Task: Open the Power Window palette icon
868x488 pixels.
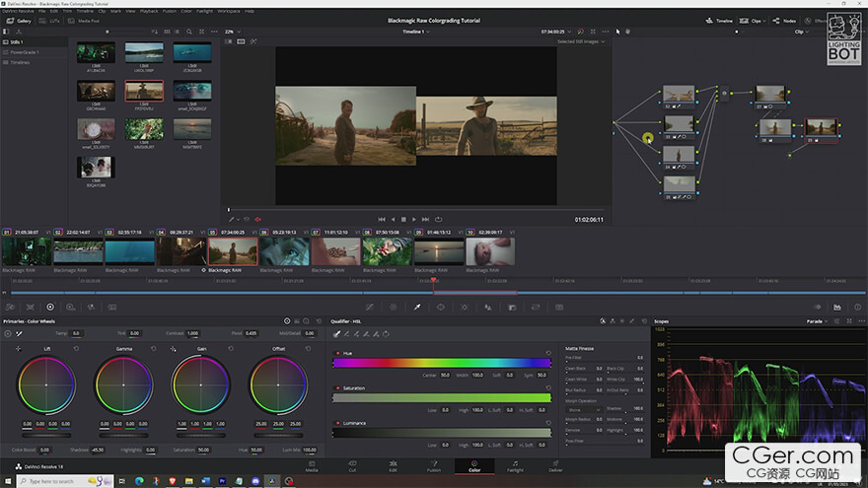Action: [x=441, y=307]
